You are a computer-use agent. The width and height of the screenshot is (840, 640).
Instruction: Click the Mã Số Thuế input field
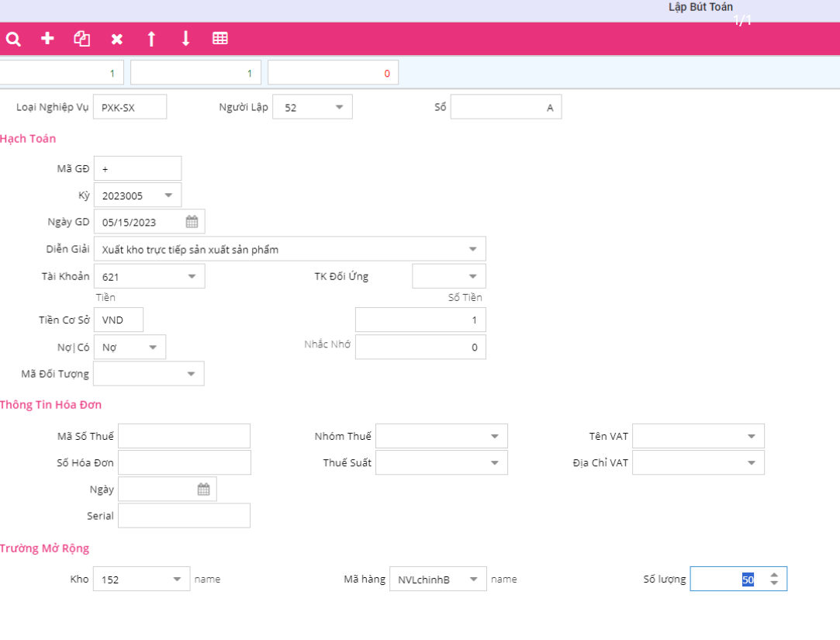(184, 437)
